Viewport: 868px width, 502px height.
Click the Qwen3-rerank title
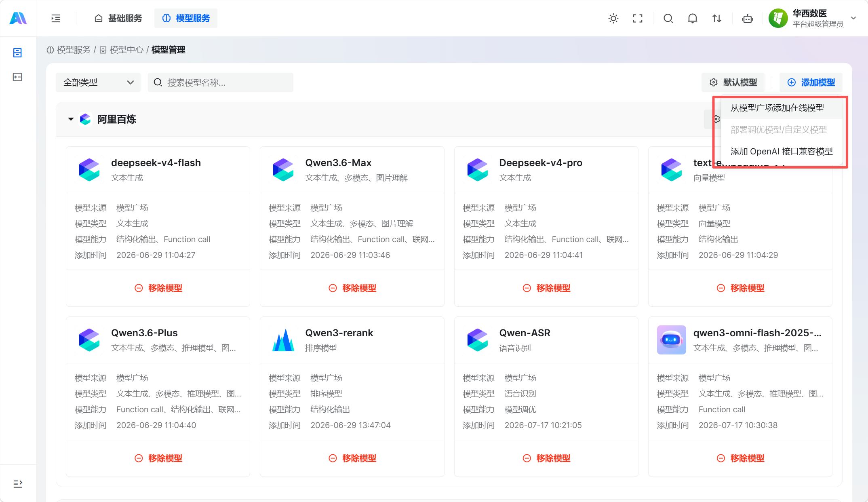click(339, 333)
